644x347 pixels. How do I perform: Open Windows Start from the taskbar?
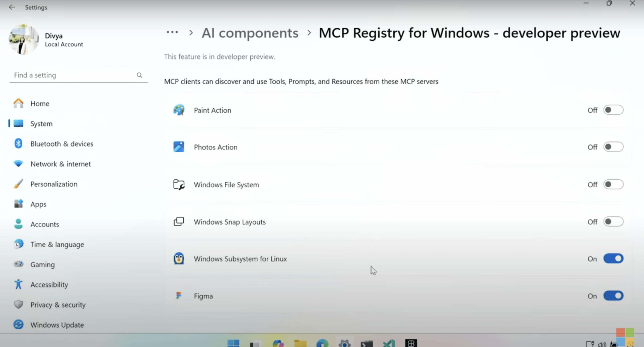(x=233, y=343)
